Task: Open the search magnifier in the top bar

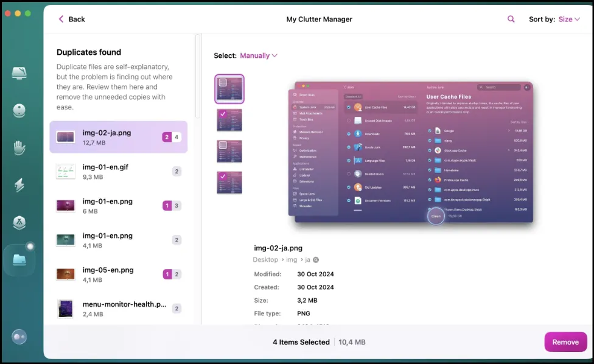Action: click(x=511, y=19)
